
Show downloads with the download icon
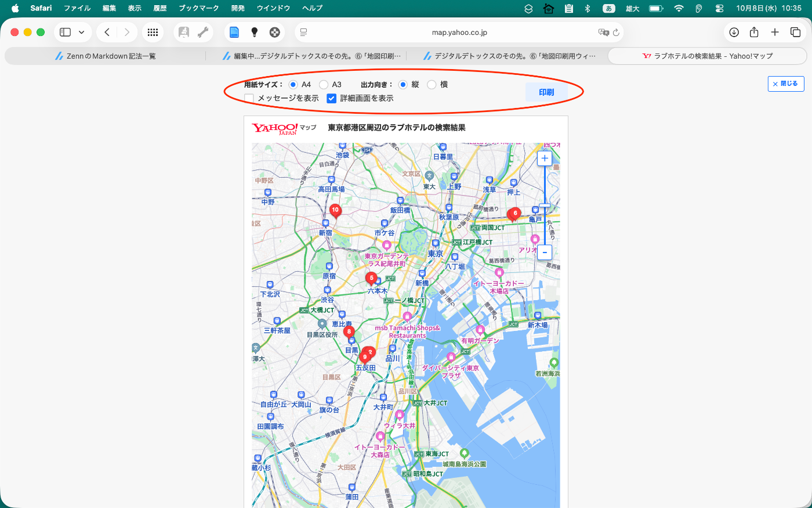(x=734, y=33)
